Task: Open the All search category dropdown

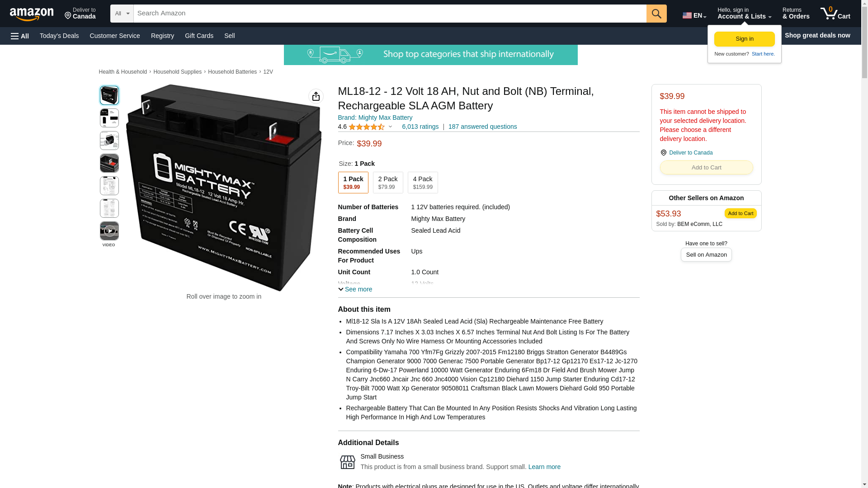Action: pos(122,14)
